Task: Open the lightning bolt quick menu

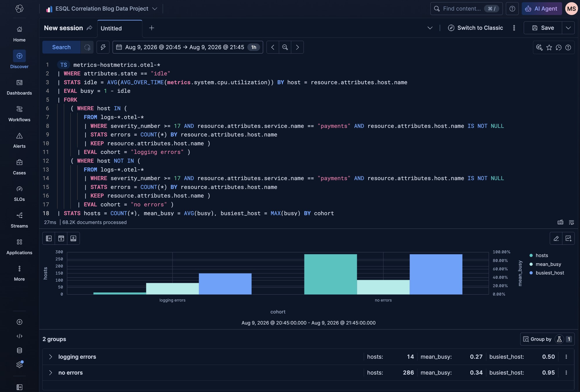Action: pos(103,47)
